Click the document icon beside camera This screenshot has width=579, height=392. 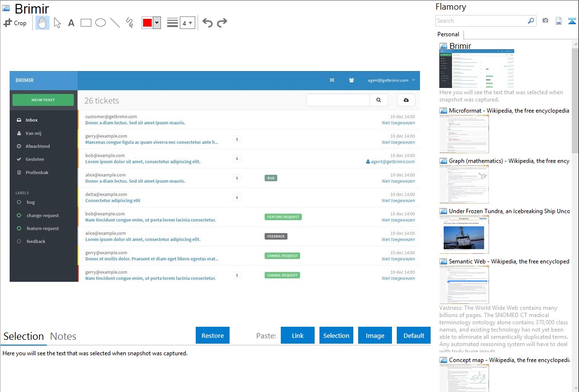559,21
